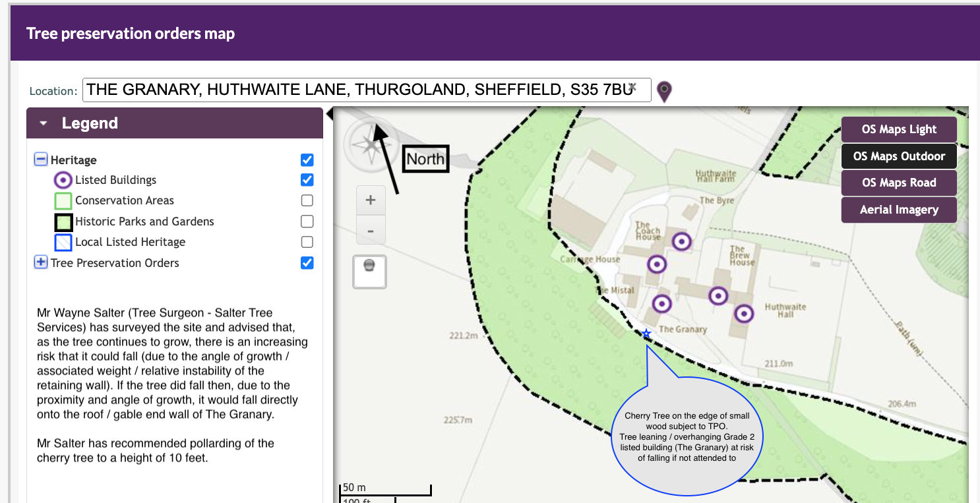The image size is (980, 503).
Task: Collapse the Legend panel using its header arrow
Action: tap(44, 123)
